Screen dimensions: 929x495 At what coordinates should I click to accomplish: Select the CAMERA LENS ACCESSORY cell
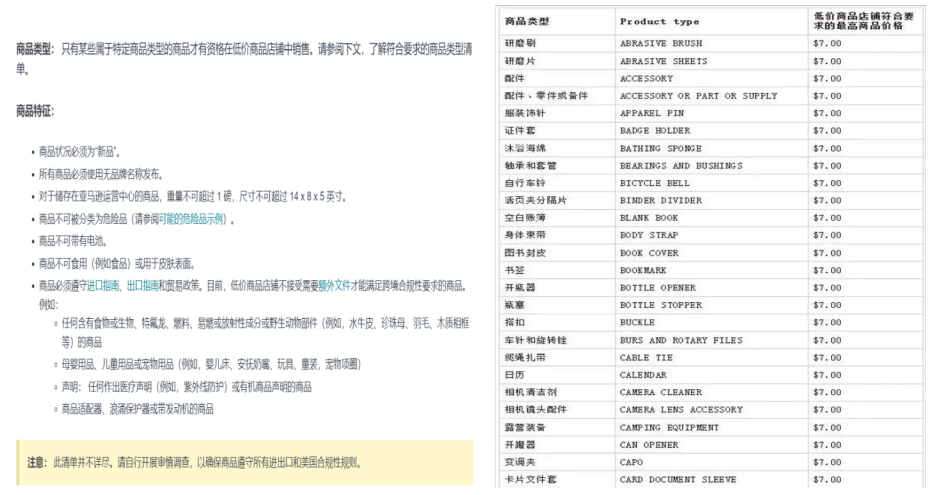pos(712,410)
